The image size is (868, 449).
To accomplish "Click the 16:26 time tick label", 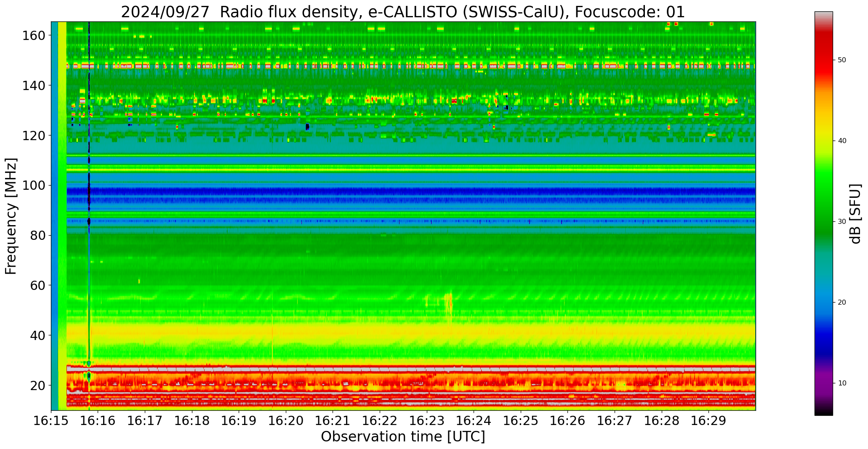I will point(567,420).
